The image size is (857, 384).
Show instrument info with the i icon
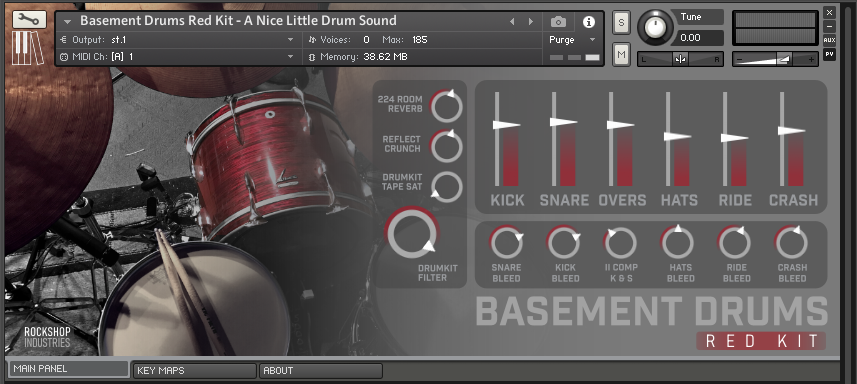(x=589, y=21)
